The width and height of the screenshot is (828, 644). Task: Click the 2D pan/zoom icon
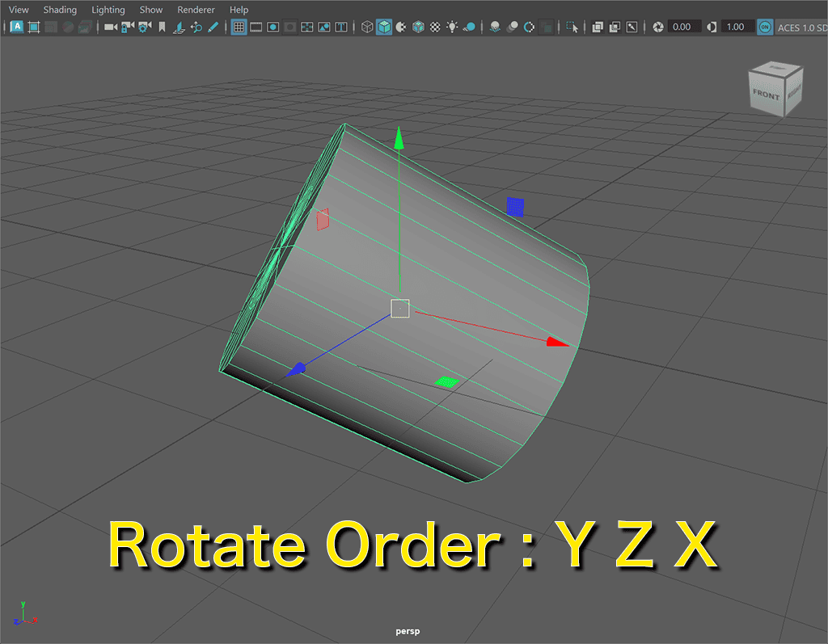tap(196, 27)
